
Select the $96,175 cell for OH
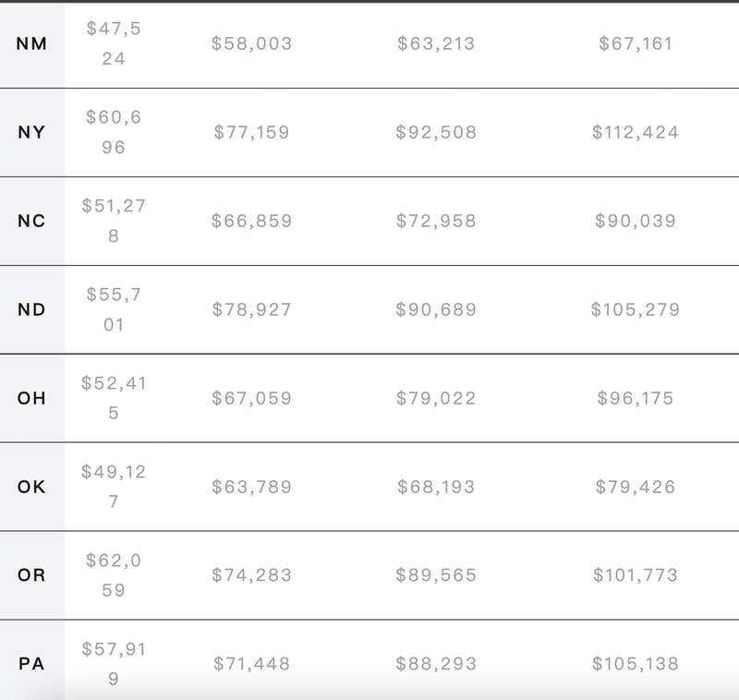point(636,398)
